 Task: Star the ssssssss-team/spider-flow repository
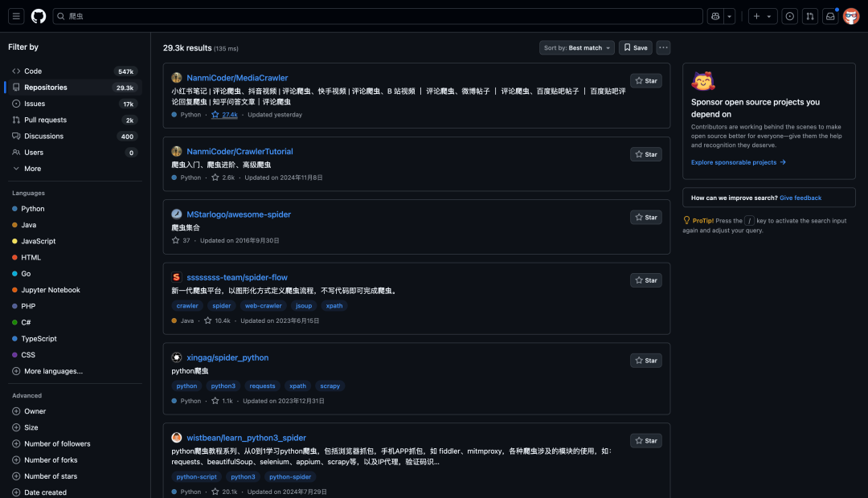[646, 280]
